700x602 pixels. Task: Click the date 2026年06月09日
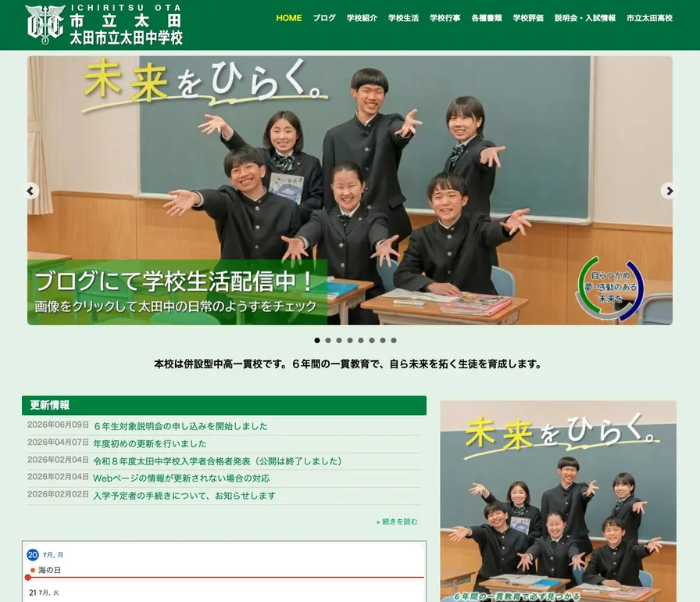click(x=58, y=425)
